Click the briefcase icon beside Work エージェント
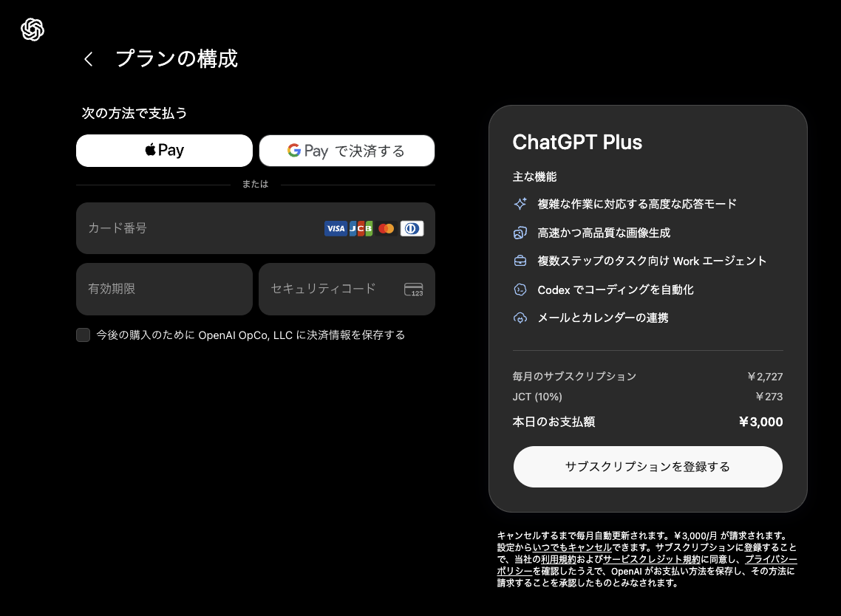Image resolution: width=841 pixels, height=616 pixels. [x=520, y=261]
